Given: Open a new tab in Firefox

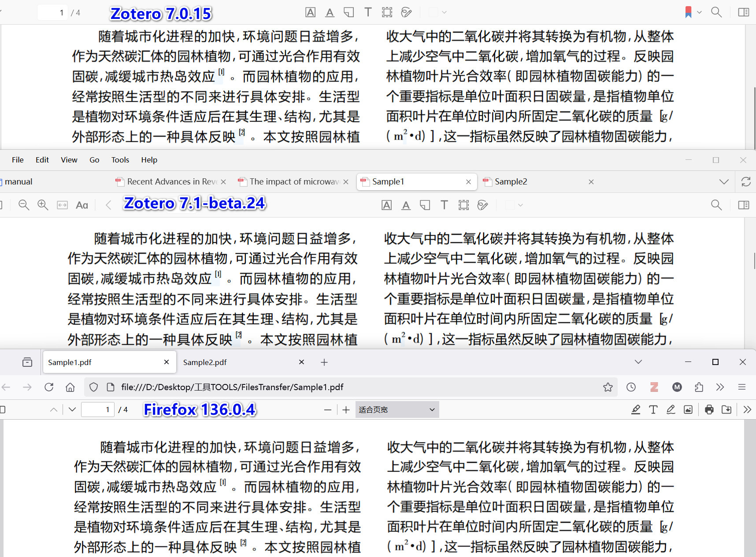Looking at the screenshot, I should tap(324, 362).
